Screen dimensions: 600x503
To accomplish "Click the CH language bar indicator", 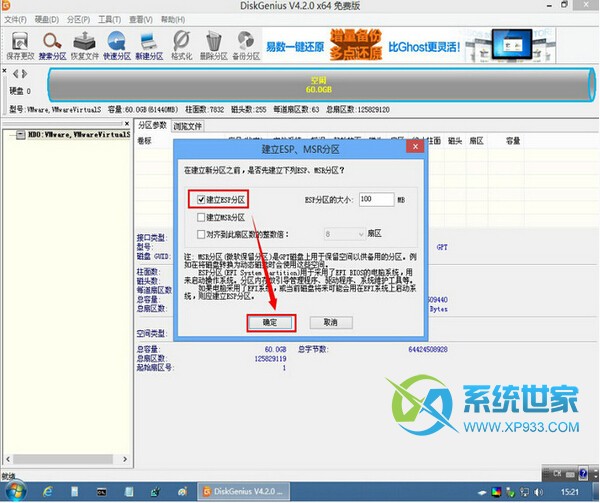I will click(x=557, y=474).
